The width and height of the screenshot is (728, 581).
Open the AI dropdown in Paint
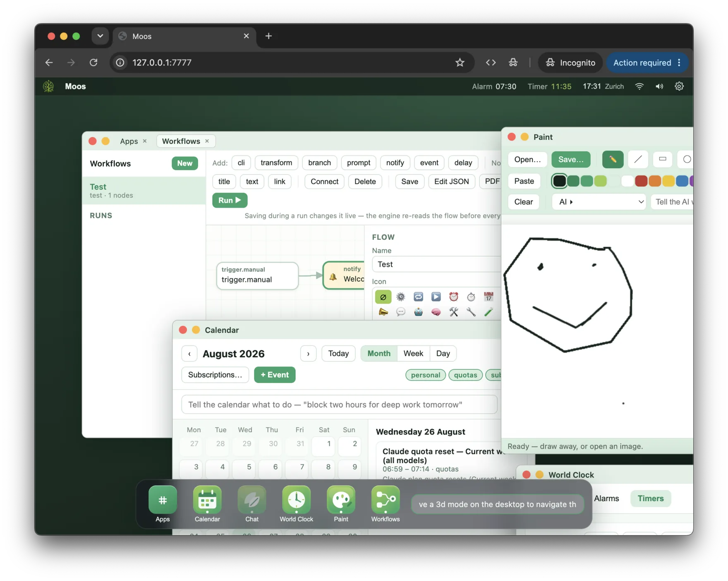tap(599, 202)
